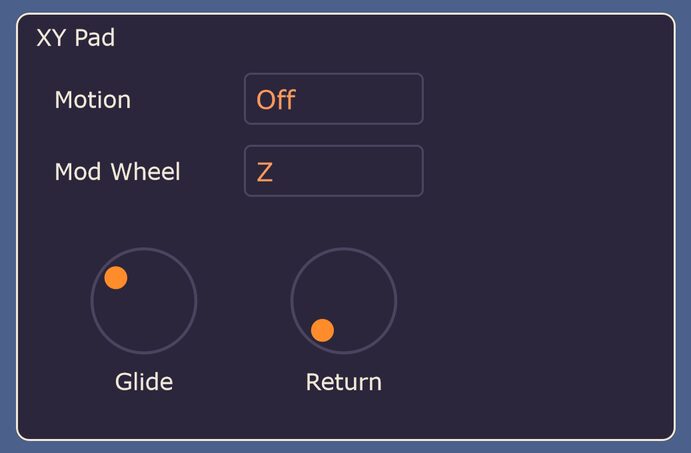Screen dimensions: 691x453
Task: Click the orange indicator dot on the Return knob
Action: (323, 330)
